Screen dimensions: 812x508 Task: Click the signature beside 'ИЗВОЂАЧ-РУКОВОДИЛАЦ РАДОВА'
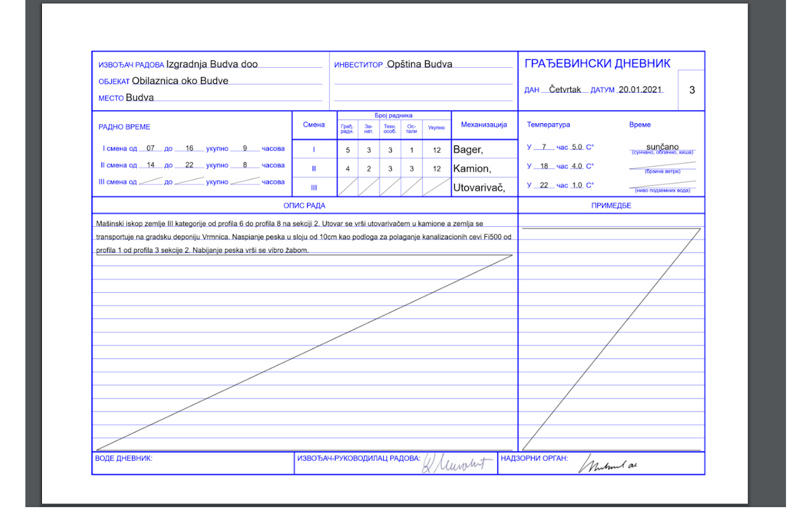coord(458,464)
